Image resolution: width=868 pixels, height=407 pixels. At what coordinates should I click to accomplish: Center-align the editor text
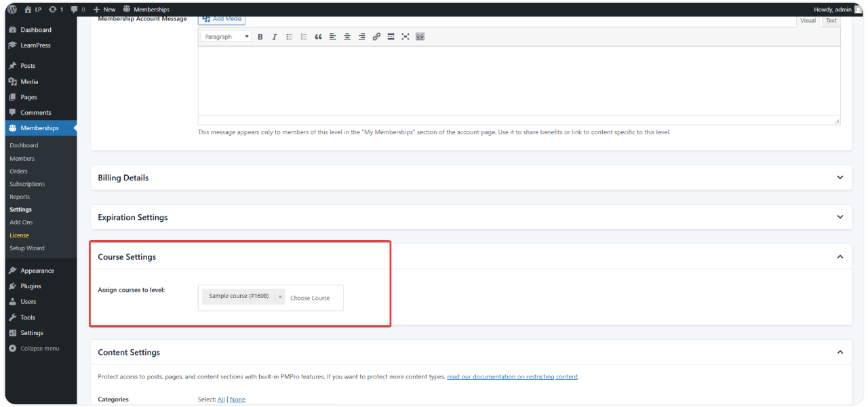[347, 37]
